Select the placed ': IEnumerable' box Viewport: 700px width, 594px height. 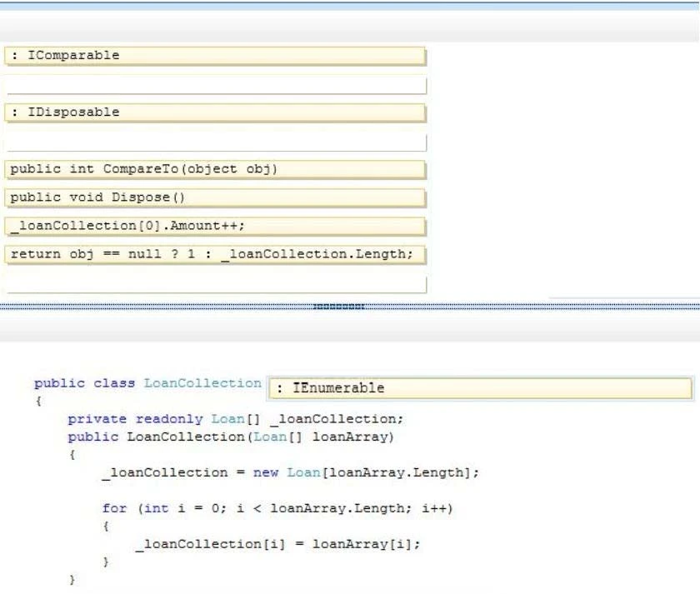pyautogui.click(x=480, y=388)
